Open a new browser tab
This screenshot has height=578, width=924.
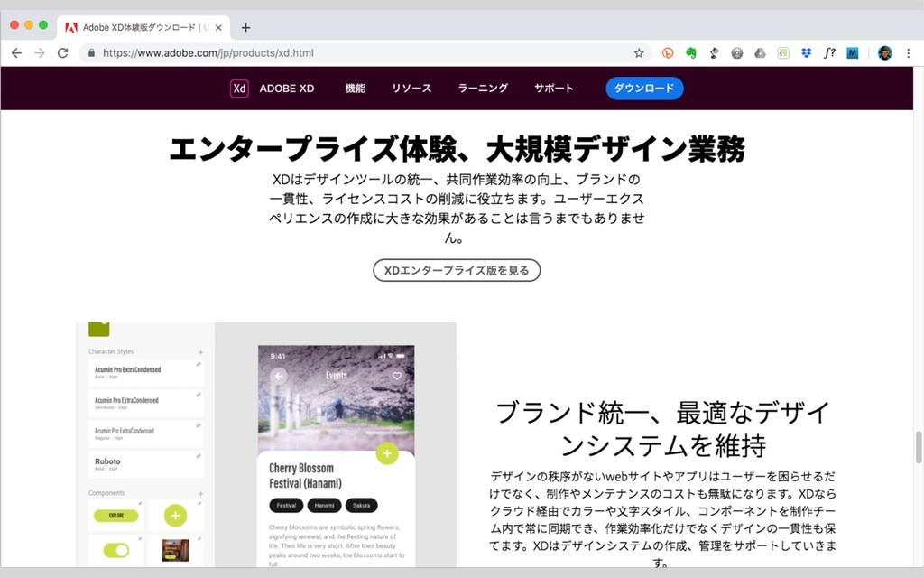(x=245, y=28)
